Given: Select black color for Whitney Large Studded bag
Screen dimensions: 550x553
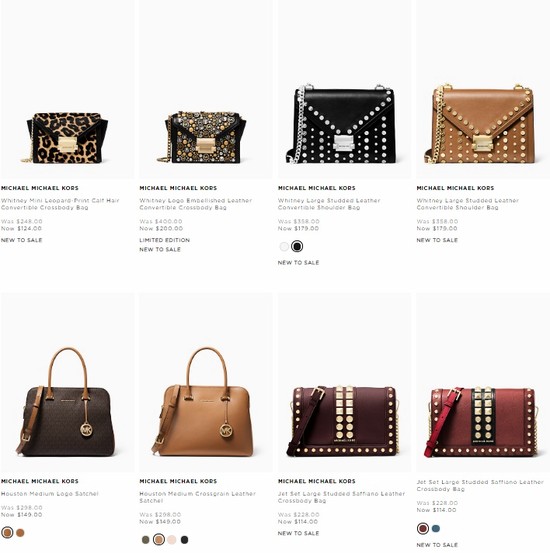Looking at the screenshot, I should [297, 246].
